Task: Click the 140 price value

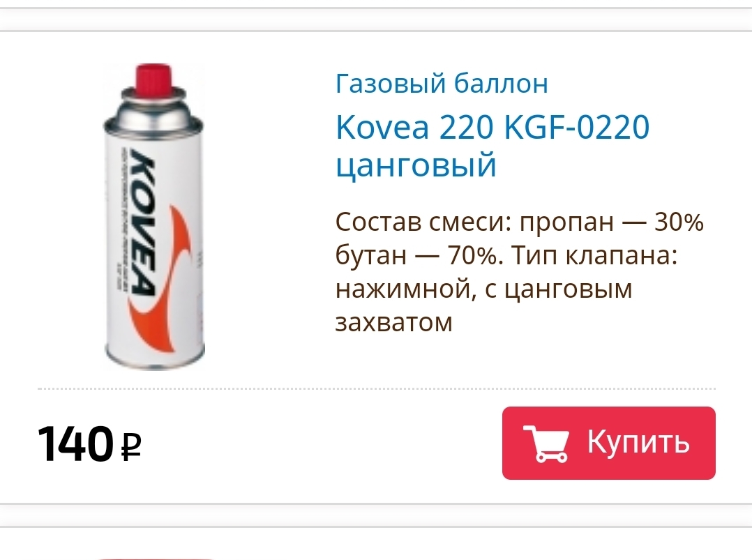Action: [75, 444]
